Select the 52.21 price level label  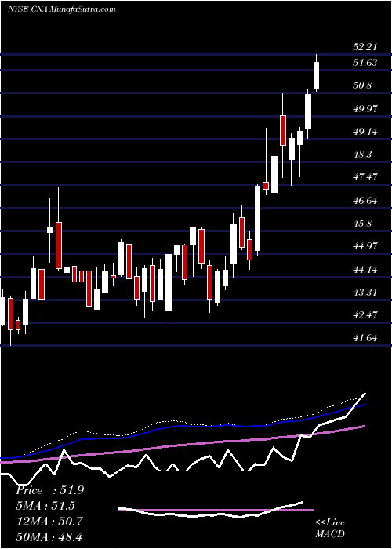[365, 47]
